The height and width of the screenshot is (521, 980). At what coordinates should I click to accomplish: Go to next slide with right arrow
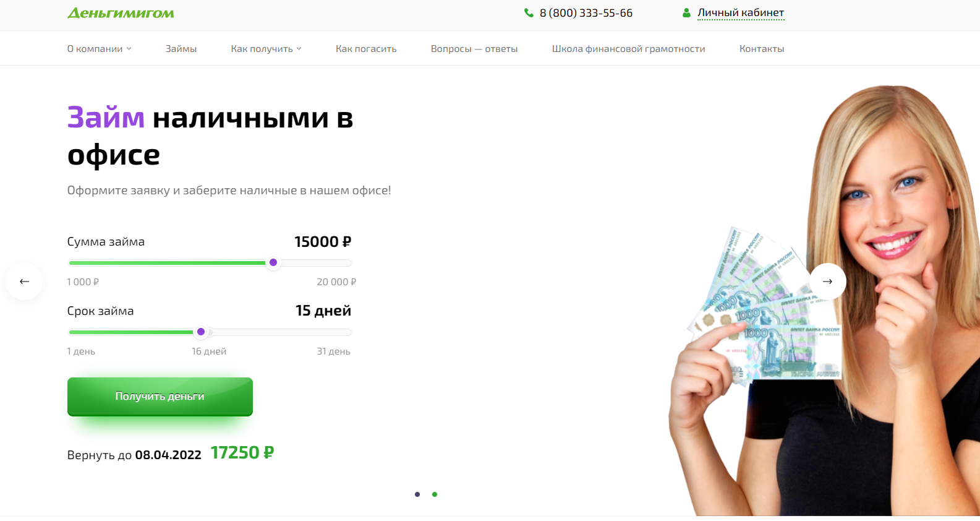[827, 282]
